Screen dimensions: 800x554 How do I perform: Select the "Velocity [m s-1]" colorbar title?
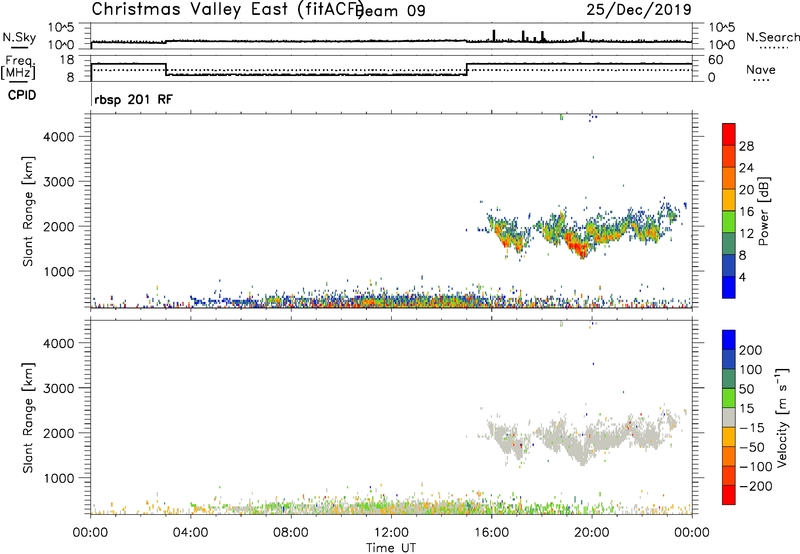[782, 418]
